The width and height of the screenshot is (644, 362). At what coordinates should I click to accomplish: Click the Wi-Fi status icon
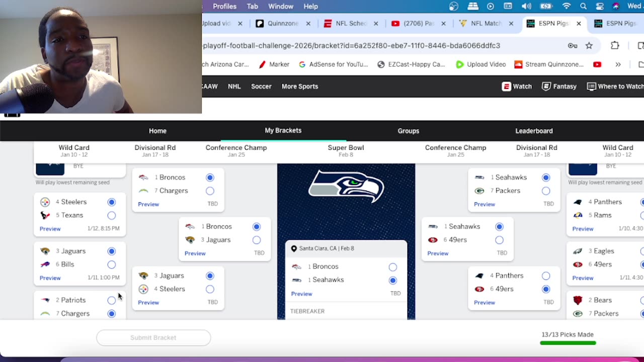click(567, 7)
